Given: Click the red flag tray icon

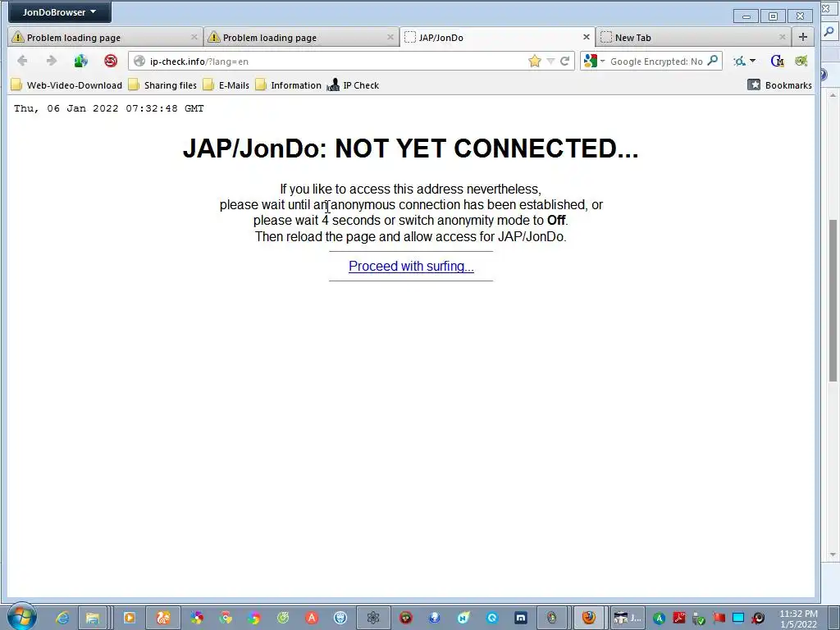Looking at the screenshot, I should (x=719, y=618).
